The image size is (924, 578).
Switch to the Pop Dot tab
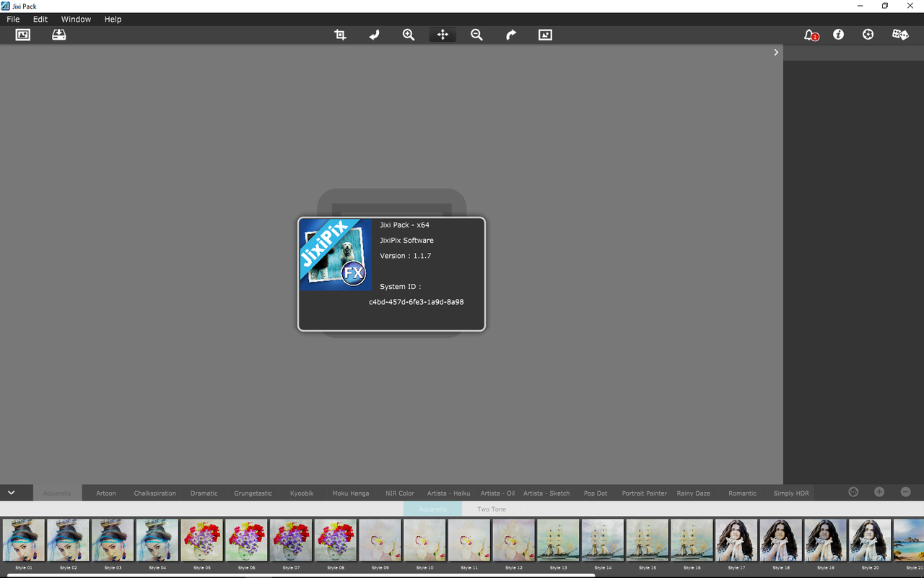596,493
